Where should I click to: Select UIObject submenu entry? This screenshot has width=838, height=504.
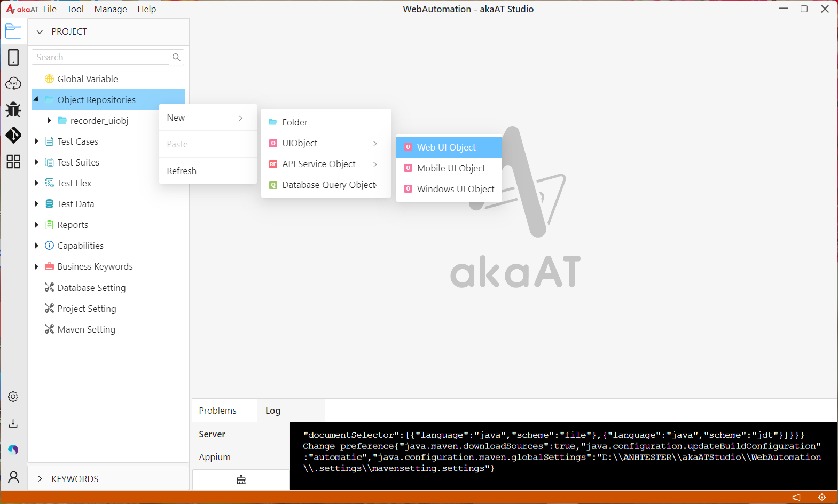(x=326, y=143)
